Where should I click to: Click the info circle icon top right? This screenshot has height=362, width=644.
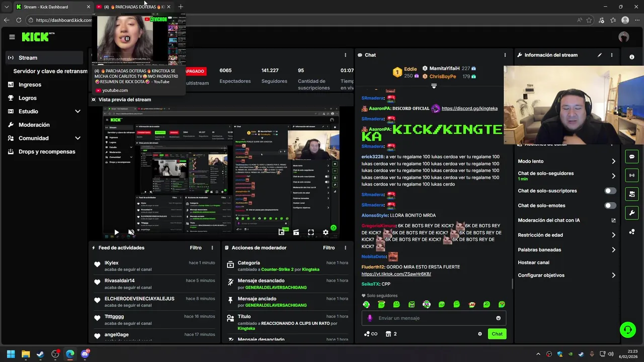point(632,57)
